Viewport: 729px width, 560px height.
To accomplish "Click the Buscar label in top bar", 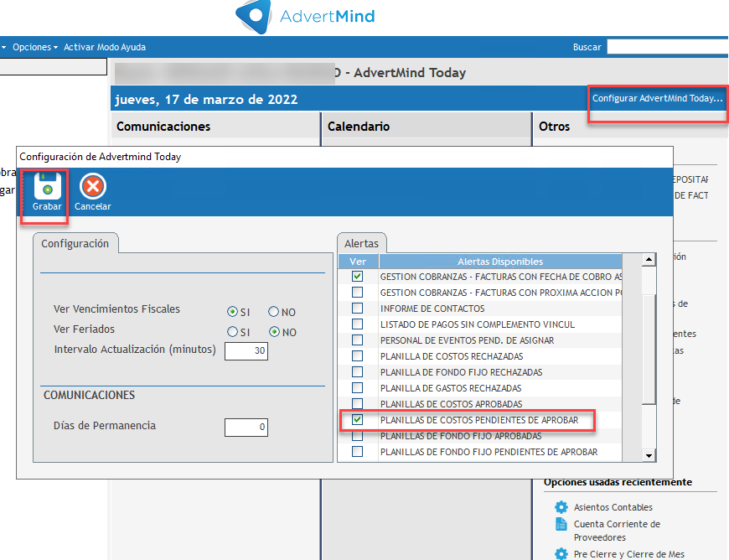I will (x=587, y=47).
